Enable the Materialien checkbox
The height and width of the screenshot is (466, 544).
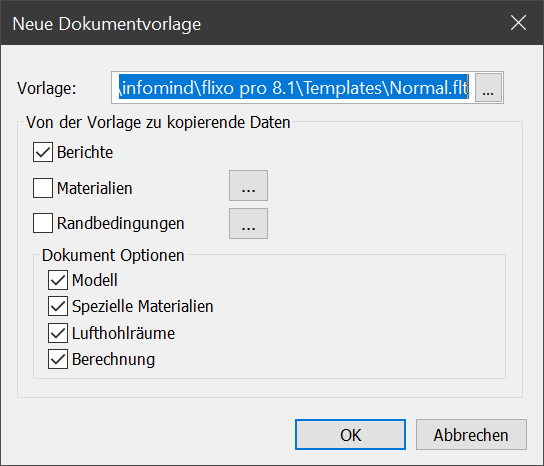point(43,188)
